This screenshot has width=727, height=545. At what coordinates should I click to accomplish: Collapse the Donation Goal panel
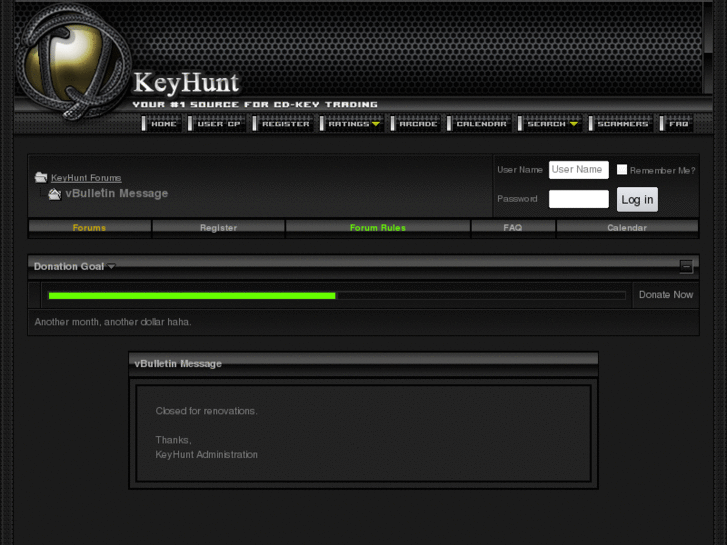click(x=686, y=267)
